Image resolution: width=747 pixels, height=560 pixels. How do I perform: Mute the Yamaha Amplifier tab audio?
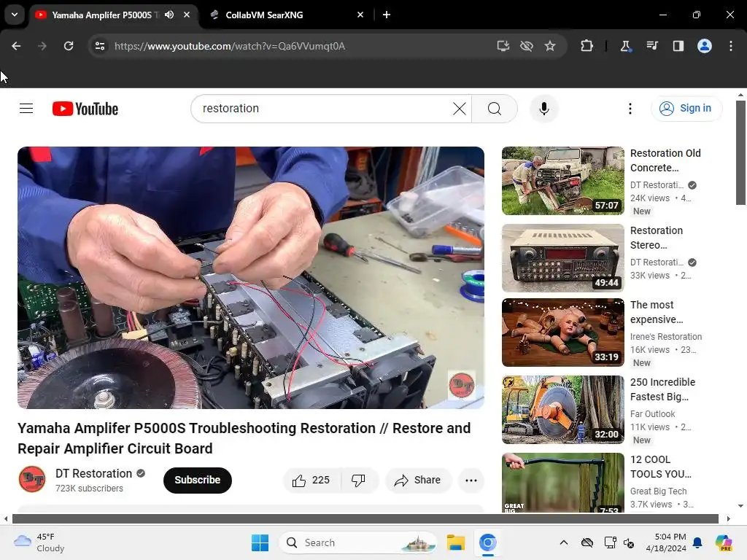point(169,15)
